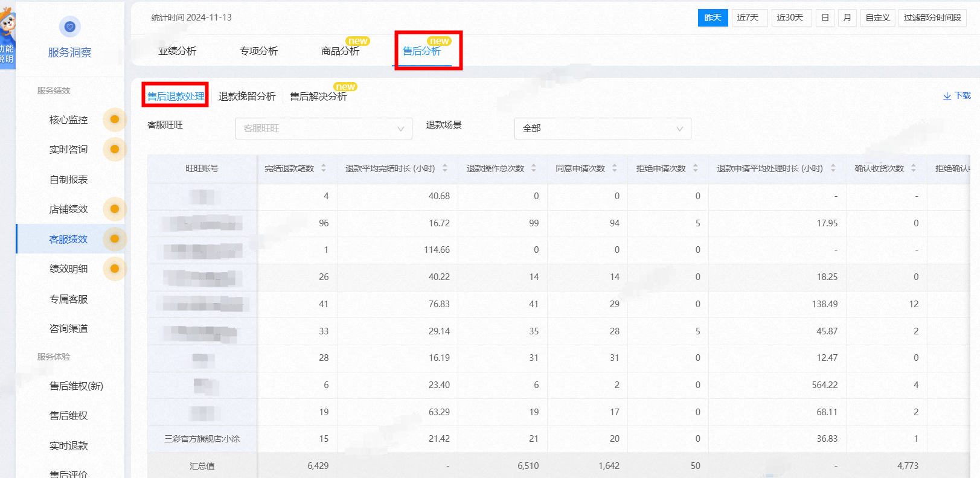Switch to 专项分析 tab
Image resolution: width=980 pixels, height=478 pixels.
tap(259, 51)
